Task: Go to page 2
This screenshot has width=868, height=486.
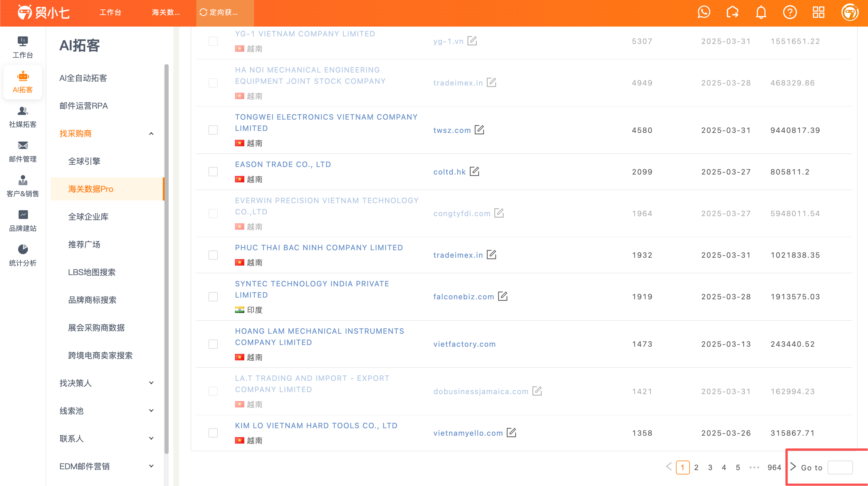Action: (696, 468)
